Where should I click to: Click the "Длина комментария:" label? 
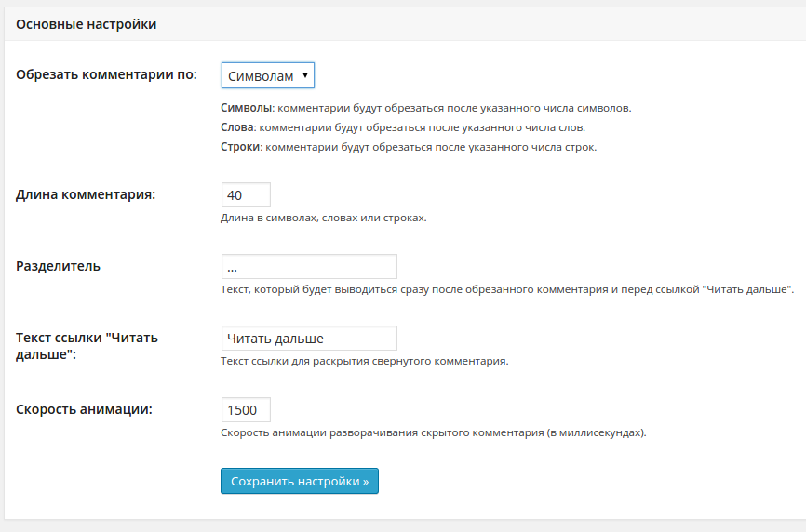coord(86,194)
